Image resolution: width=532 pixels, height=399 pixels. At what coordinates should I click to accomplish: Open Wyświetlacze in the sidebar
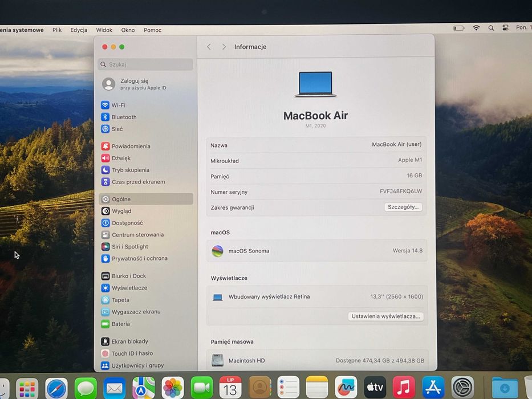[124, 288]
